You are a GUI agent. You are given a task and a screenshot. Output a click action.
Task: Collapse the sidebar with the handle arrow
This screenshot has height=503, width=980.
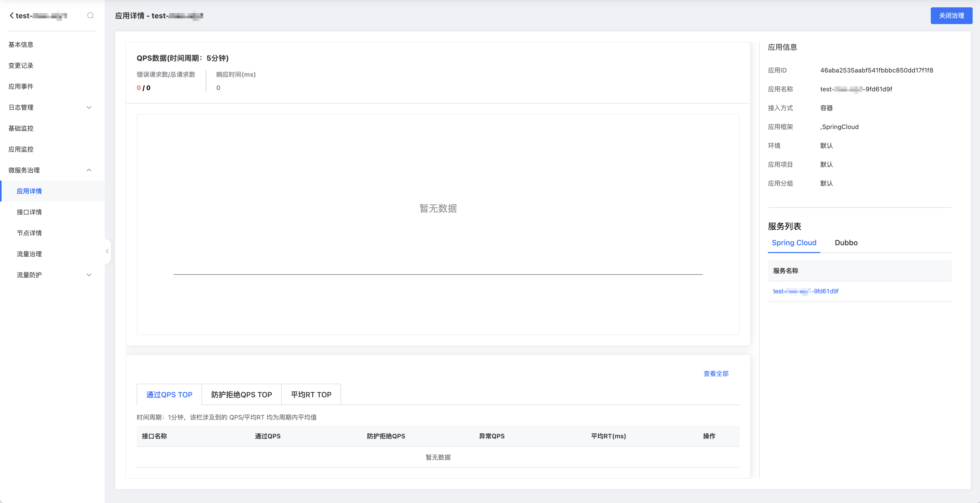pos(107,251)
